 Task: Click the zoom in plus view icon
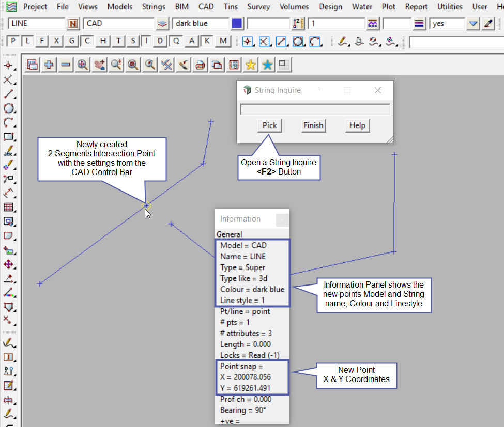(x=49, y=65)
